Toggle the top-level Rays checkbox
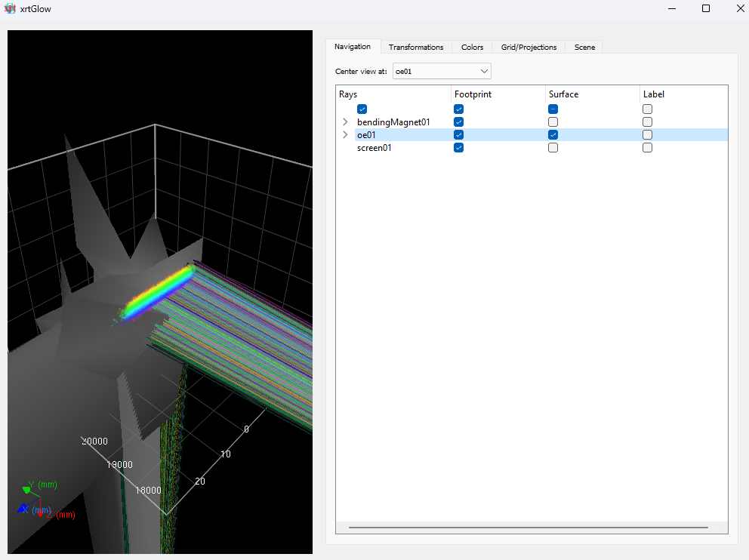The height and width of the screenshot is (560, 749). (362, 109)
